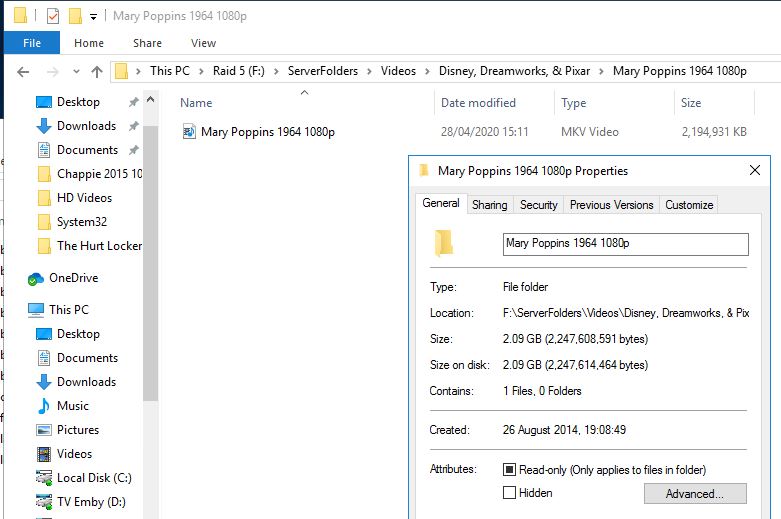Viewport: 781px width, 519px height.
Task: Click Raid 5 (F:) breadcrumb
Action: pos(239,71)
